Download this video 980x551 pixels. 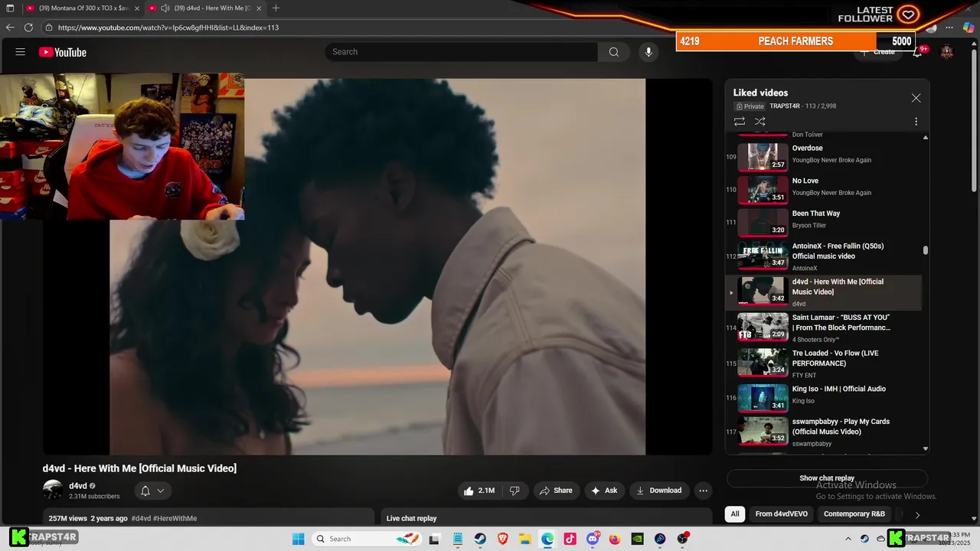coord(658,491)
